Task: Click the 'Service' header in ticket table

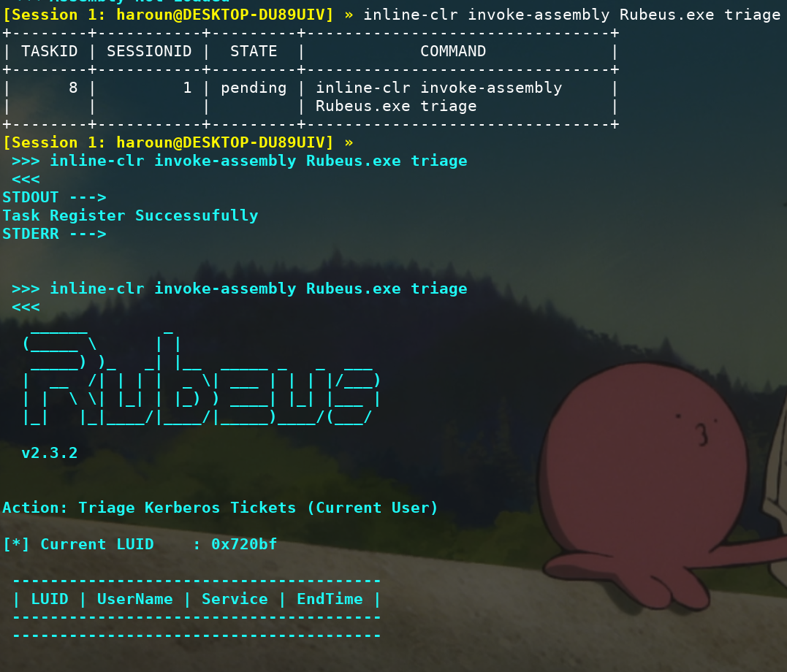Action: click(x=235, y=599)
